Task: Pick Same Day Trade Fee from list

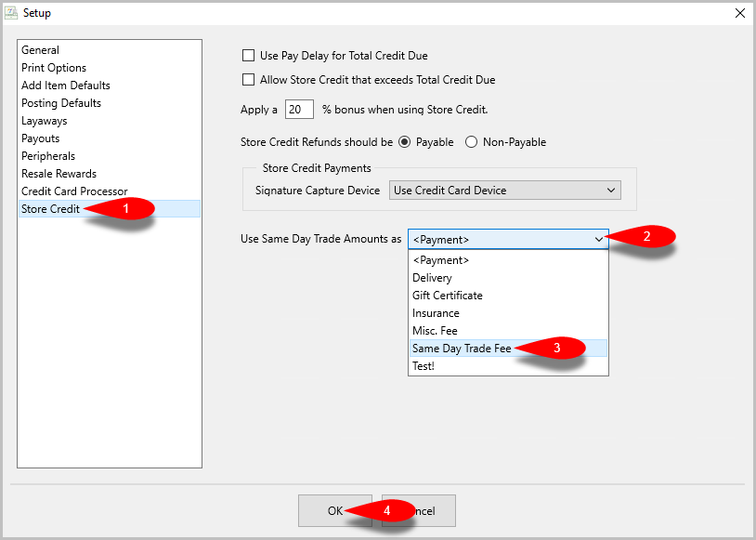Action: pos(508,349)
